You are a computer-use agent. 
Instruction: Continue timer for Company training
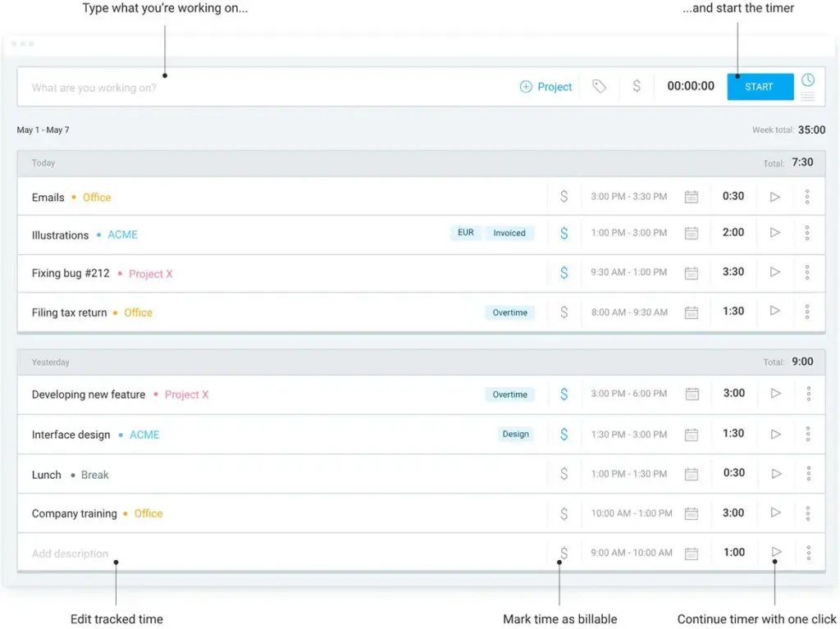coord(775,513)
